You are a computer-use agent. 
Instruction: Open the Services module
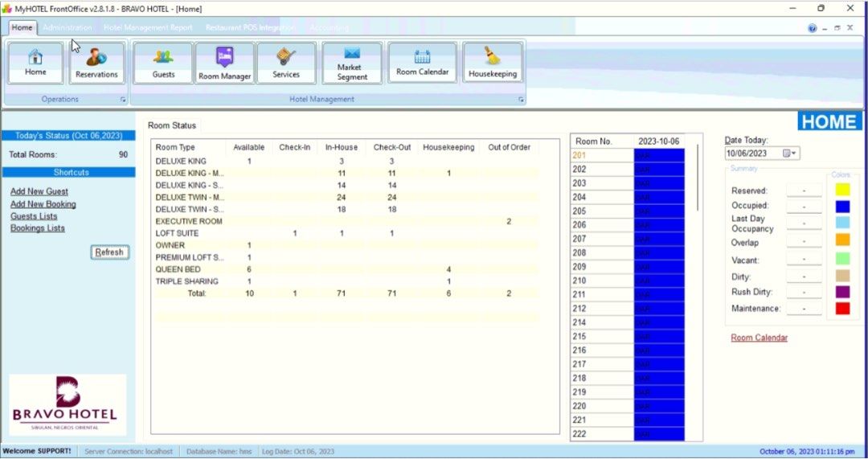point(286,63)
